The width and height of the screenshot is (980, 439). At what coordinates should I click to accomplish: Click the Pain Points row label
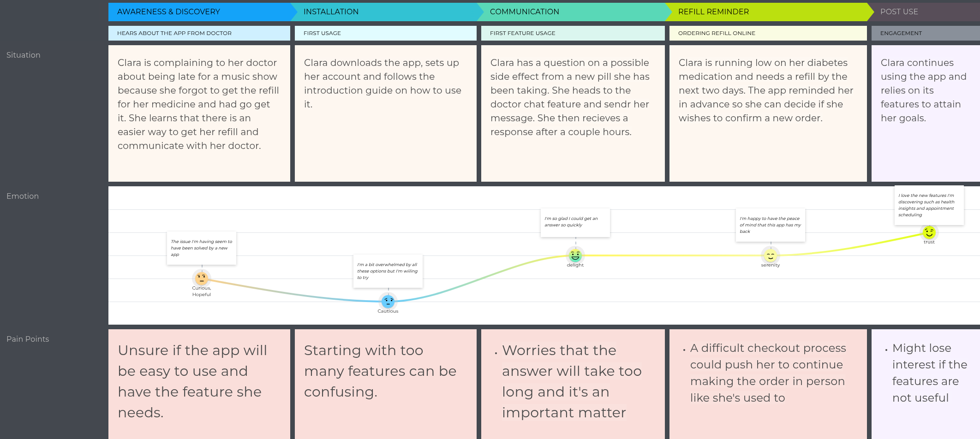28,339
